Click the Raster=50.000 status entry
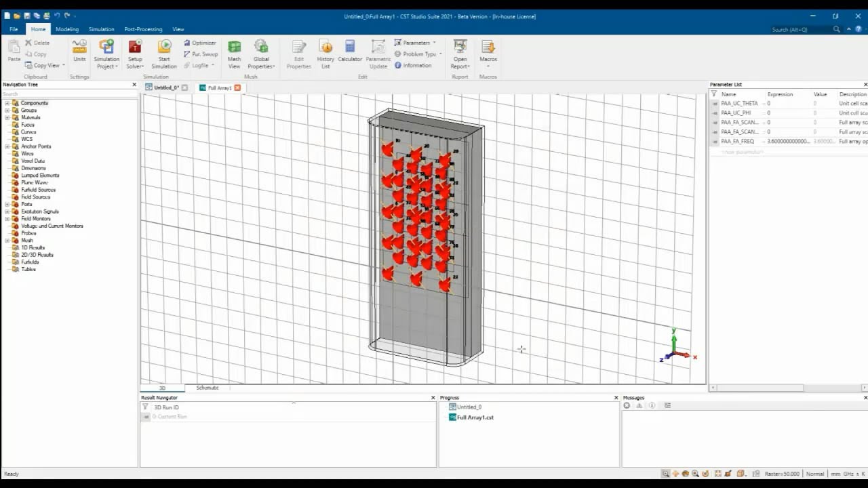This screenshot has height=488, width=868. (x=782, y=474)
